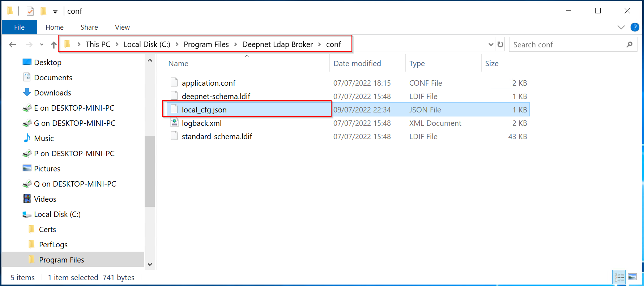Open the address bar history dropdown
Image resolution: width=644 pixels, height=286 pixels.
491,44
